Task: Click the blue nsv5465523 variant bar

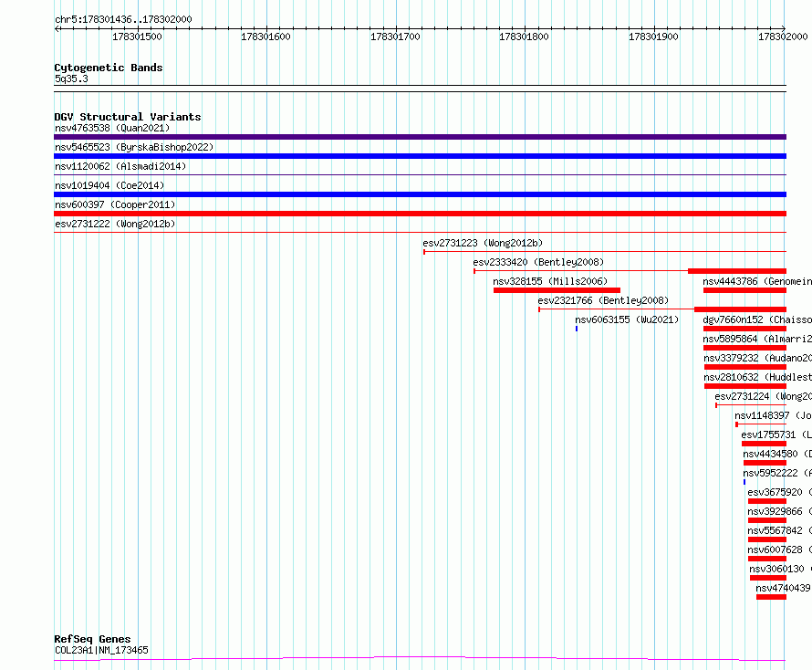Action: [x=420, y=156]
